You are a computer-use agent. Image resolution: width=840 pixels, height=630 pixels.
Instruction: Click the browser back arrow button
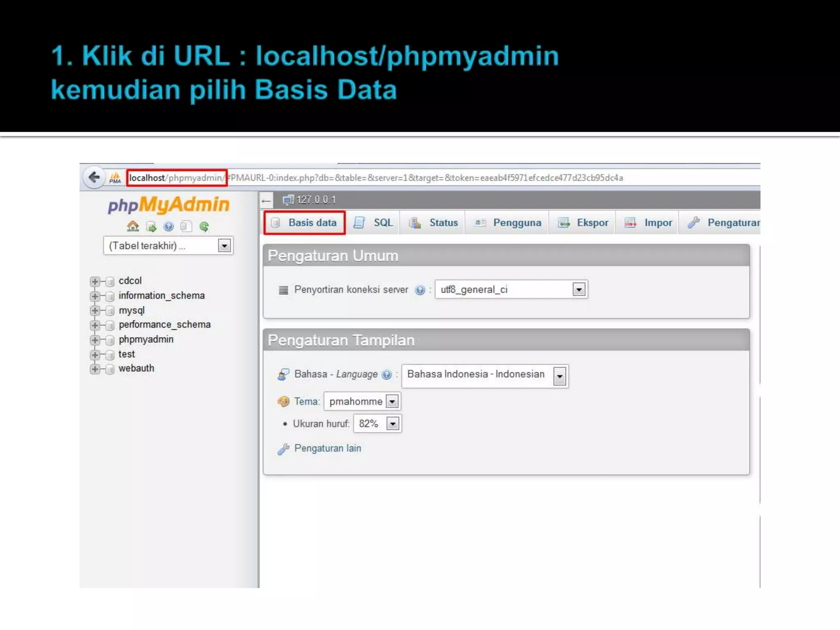click(x=94, y=178)
